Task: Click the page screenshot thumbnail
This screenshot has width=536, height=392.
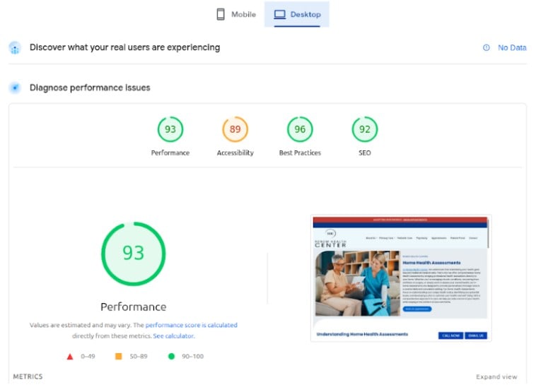Action: coord(401,278)
